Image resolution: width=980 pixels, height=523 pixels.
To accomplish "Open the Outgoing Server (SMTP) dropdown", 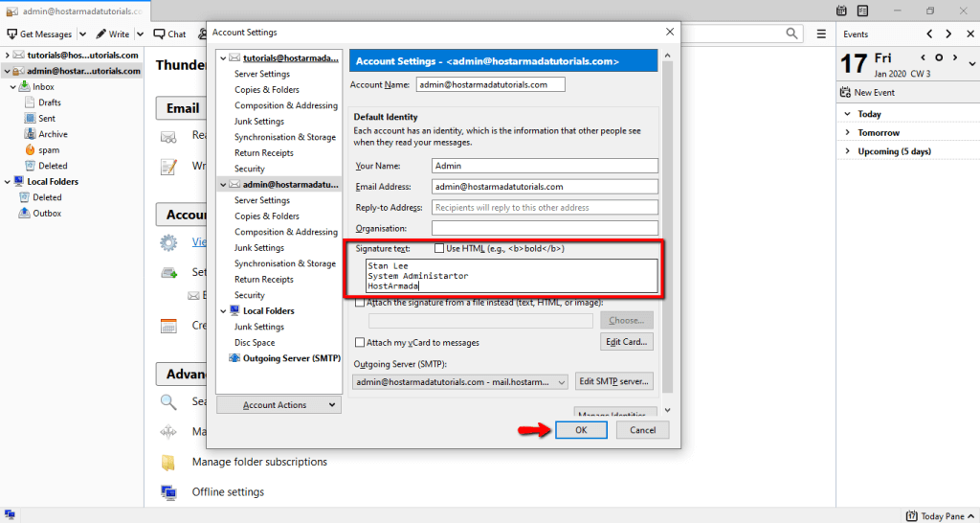I will [460, 381].
